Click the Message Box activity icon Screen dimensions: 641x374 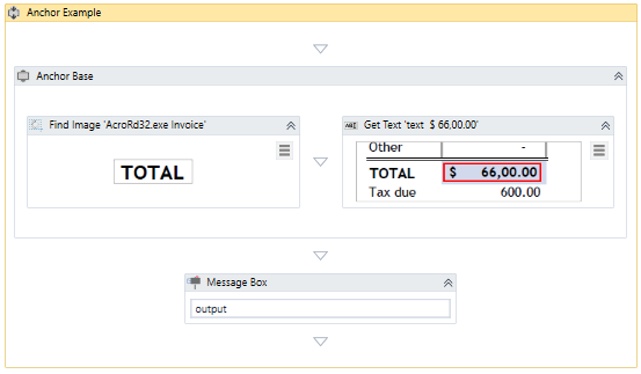coord(194,282)
